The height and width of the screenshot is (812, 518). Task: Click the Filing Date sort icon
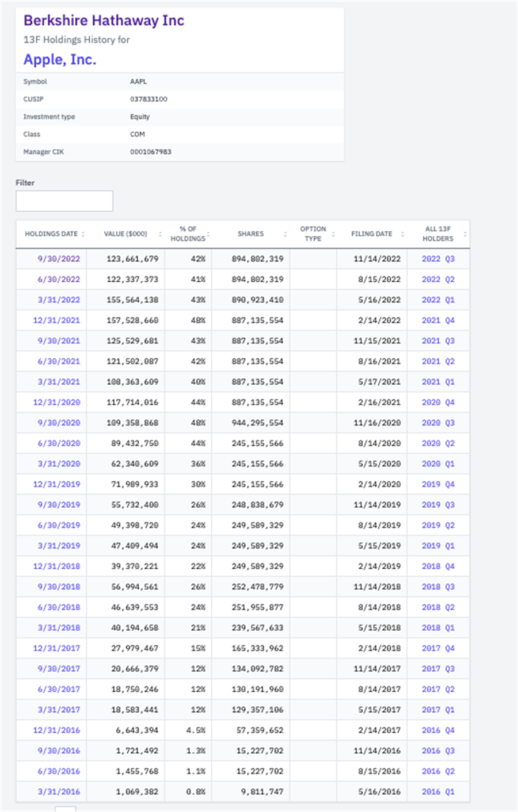pyautogui.click(x=402, y=234)
